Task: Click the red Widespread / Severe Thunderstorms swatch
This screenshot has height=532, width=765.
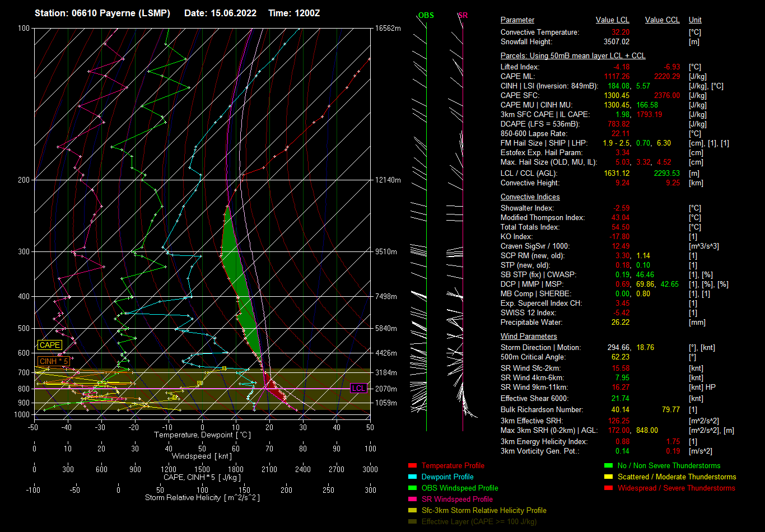Action: (609, 488)
